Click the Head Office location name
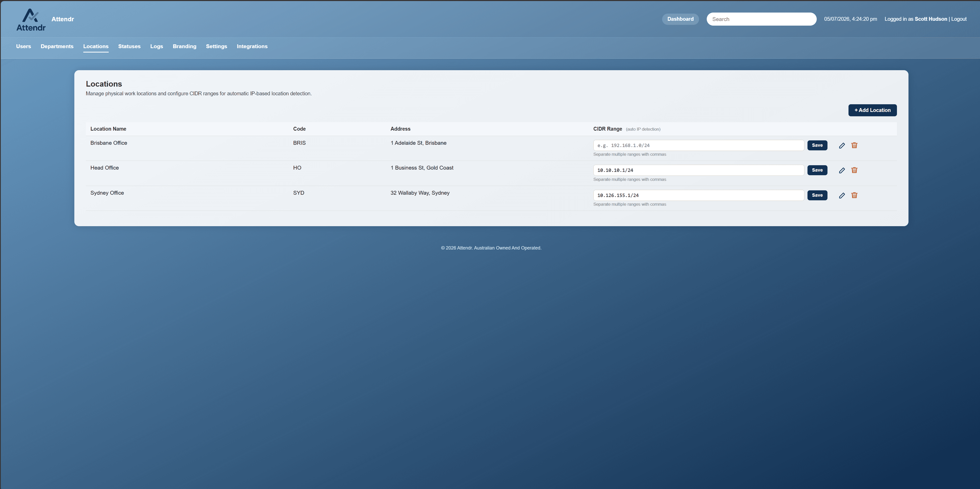 pyautogui.click(x=105, y=168)
